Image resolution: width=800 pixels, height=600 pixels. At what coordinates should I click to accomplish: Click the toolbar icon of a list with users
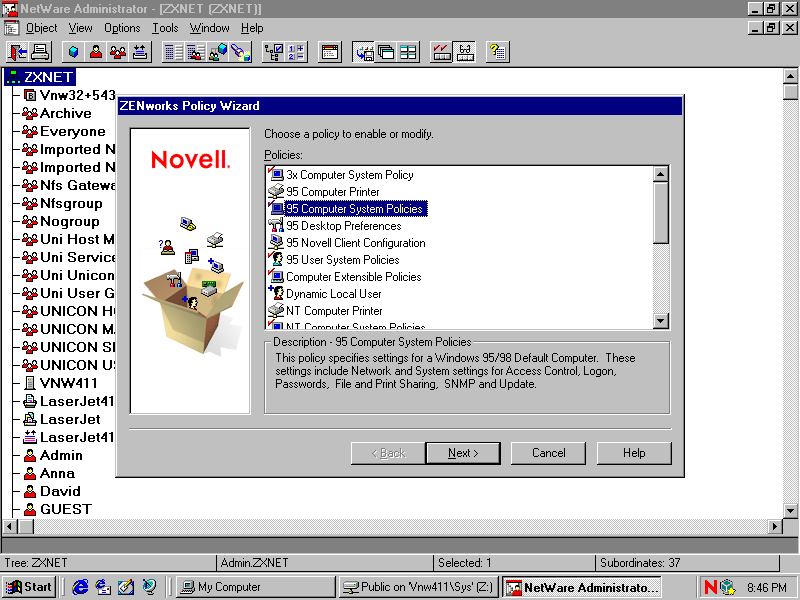tap(196, 52)
